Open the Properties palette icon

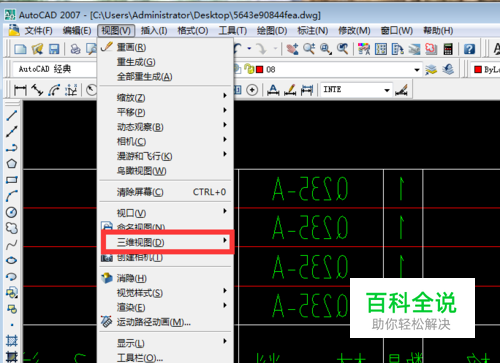(x=364, y=49)
